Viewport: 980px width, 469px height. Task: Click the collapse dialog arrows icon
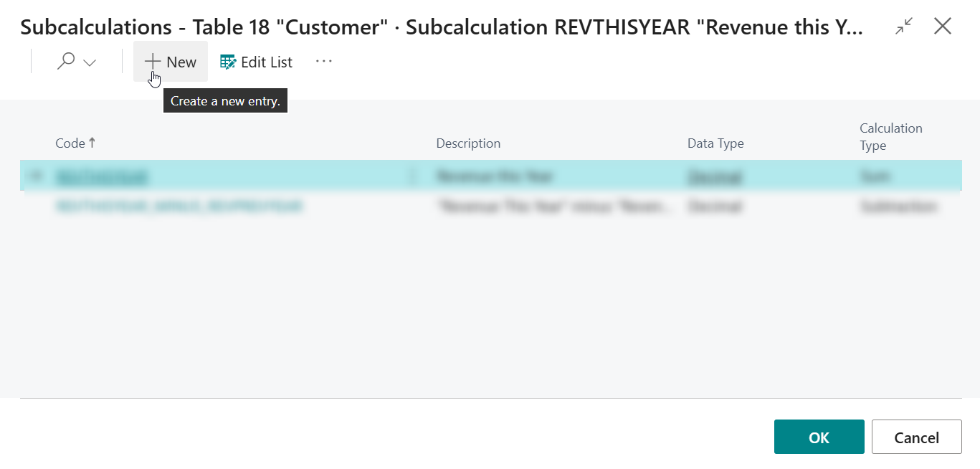pyautogui.click(x=904, y=27)
